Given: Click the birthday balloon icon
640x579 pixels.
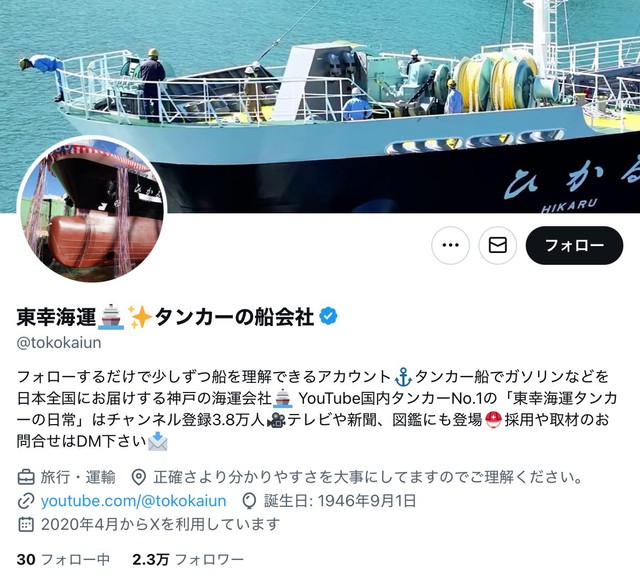Looking at the screenshot, I should coord(249,501).
